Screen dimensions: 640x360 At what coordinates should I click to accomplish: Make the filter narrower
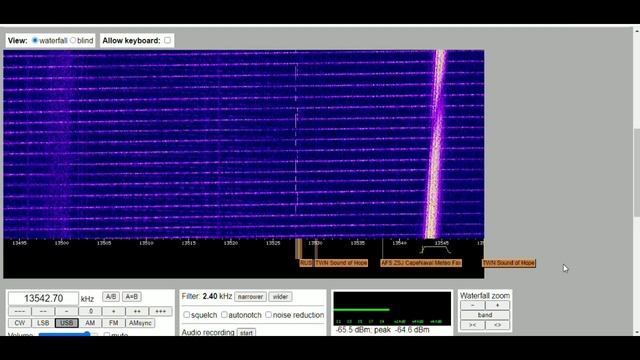coord(250,297)
